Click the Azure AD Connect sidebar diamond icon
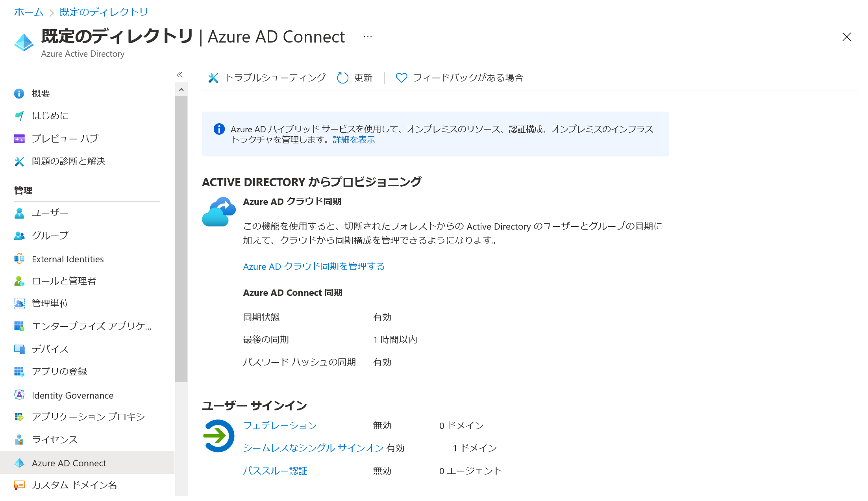Image resolution: width=868 pixels, height=501 pixels. tap(19, 463)
